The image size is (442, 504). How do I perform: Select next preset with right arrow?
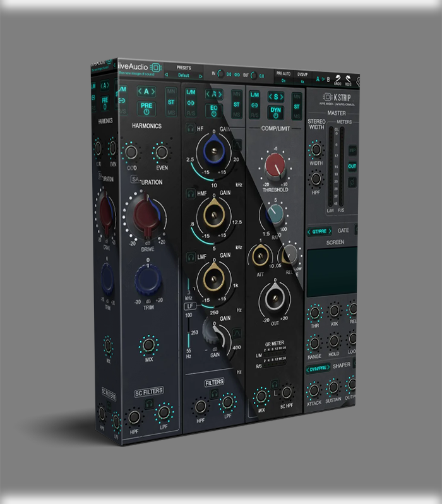click(x=201, y=76)
